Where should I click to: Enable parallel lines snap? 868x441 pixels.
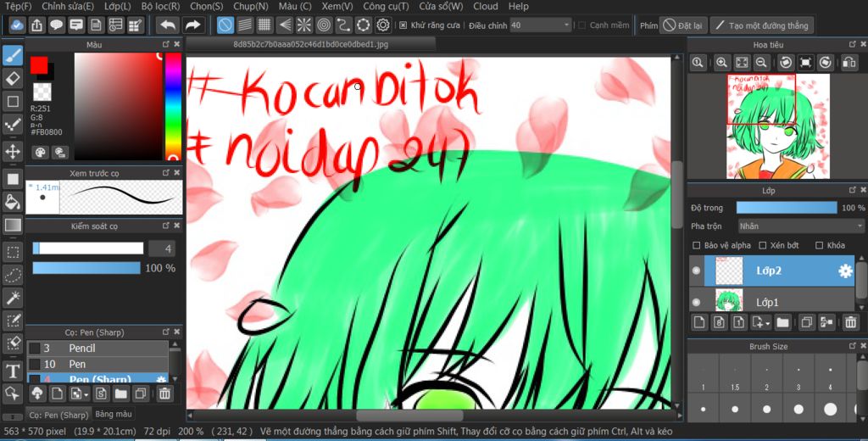[245, 25]
